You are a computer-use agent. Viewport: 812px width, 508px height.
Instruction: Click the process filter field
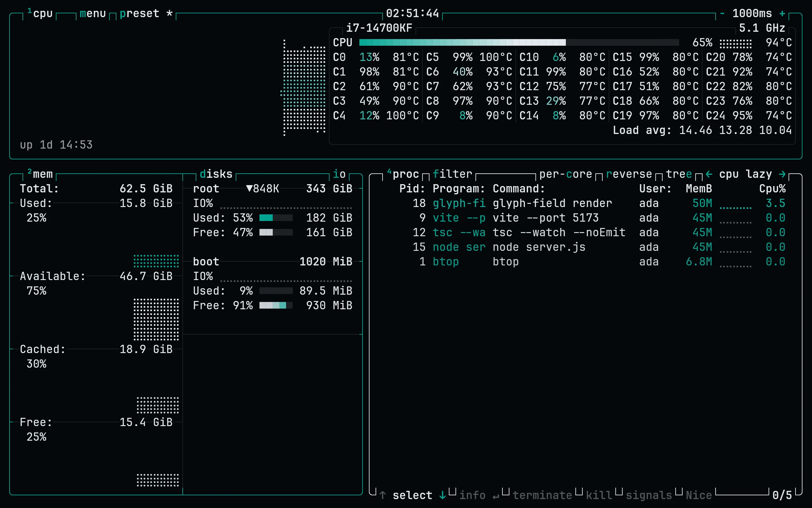tap(452, 174)
